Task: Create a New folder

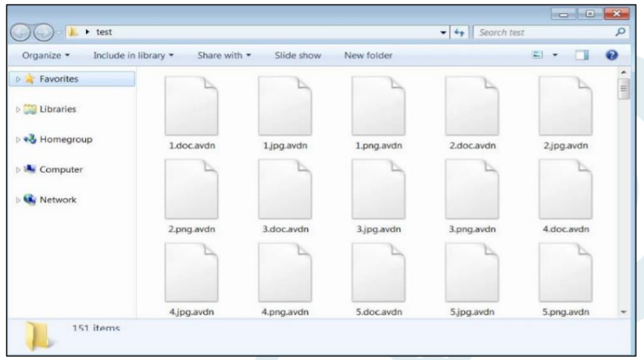Action: (x=368, y=55)
